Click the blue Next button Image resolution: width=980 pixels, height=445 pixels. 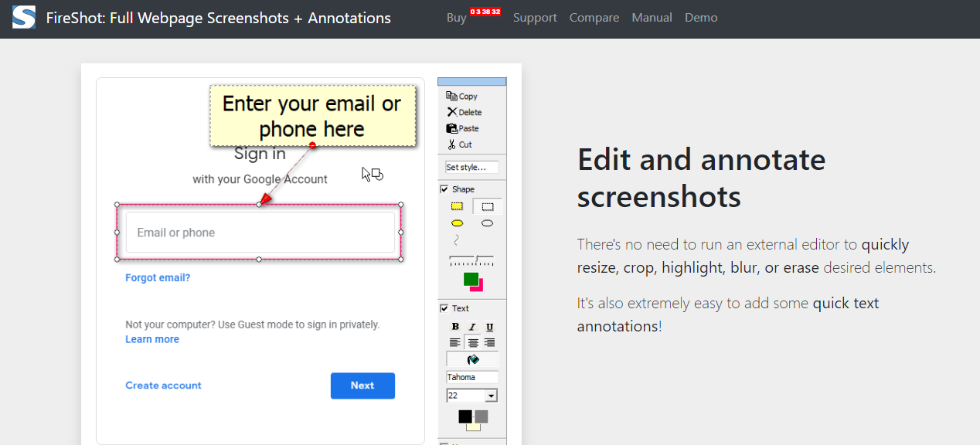point(362,386)
